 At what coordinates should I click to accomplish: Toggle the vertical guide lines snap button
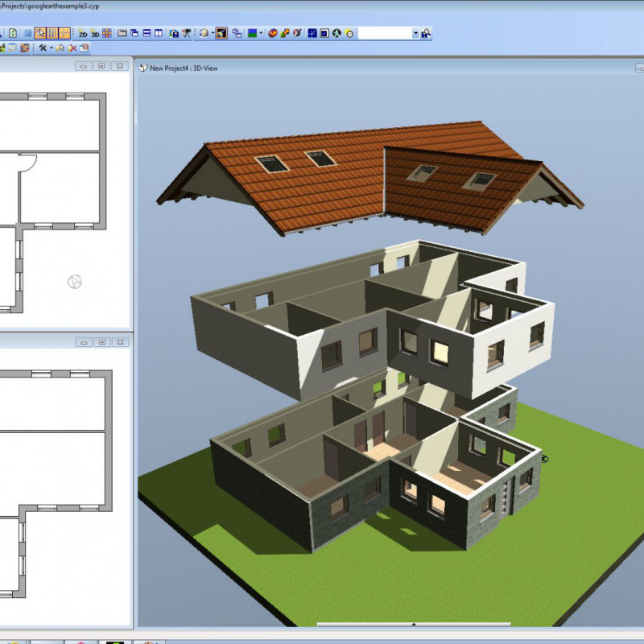[52, 34]
